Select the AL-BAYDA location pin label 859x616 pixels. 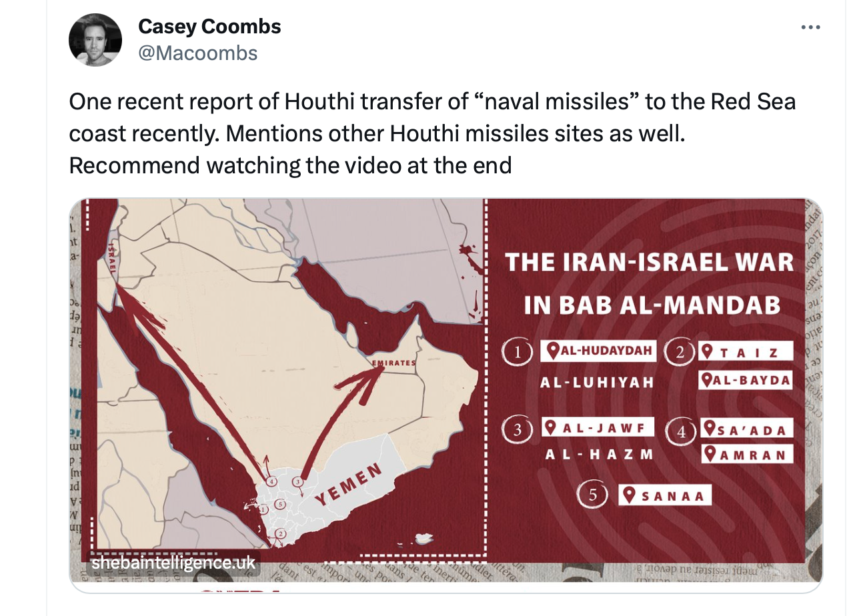(x=746, y=381)
